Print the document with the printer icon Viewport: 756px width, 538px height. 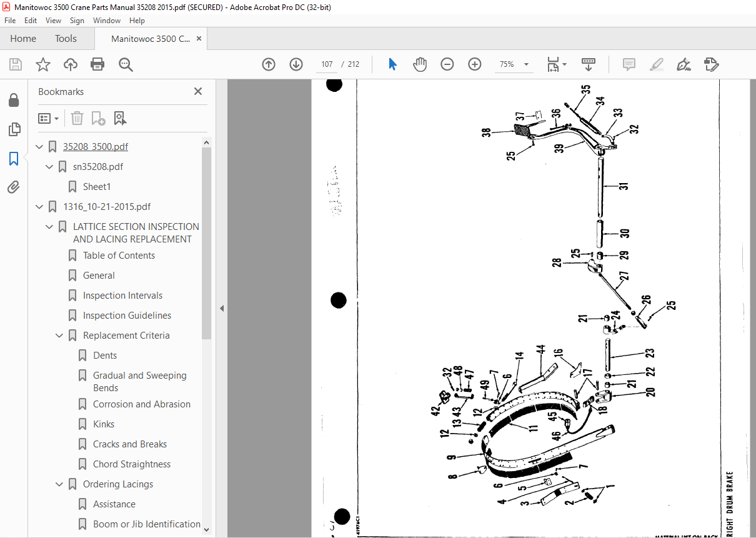pos(97,64)
